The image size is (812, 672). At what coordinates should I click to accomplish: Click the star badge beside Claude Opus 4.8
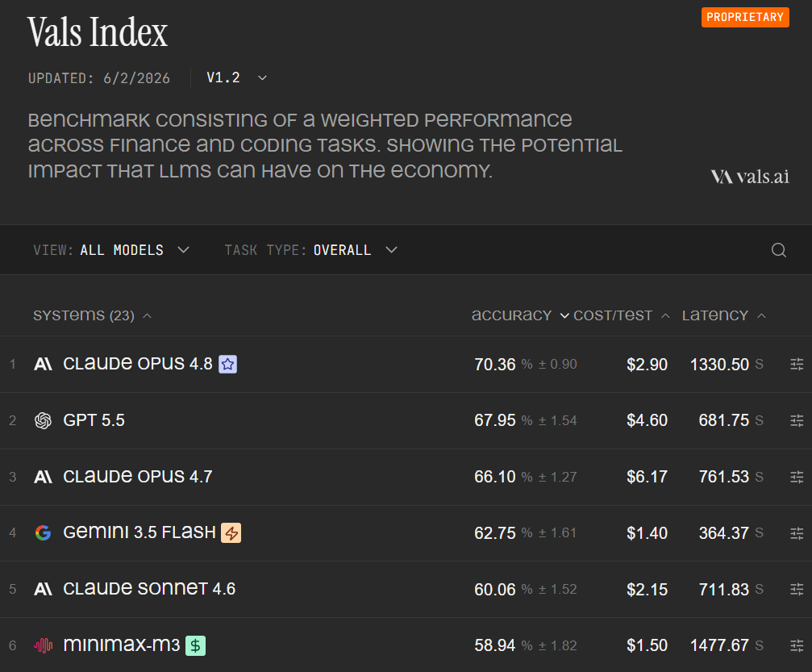228,365
